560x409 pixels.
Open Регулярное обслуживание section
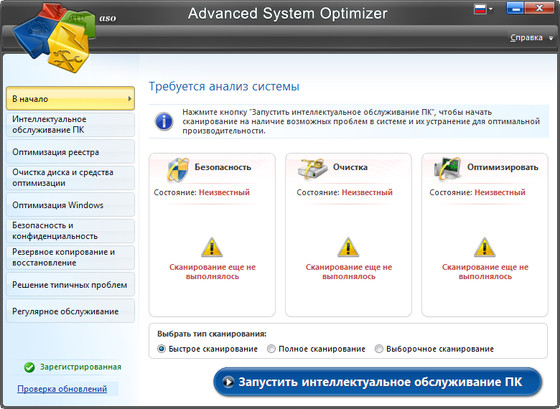coord(70,311)
